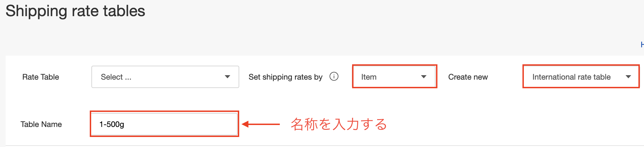This screenshot has height=147, width=644.
Task: Open the Rate Table Select dropdown
Action: pyautogui.click(x=165, y=77)
